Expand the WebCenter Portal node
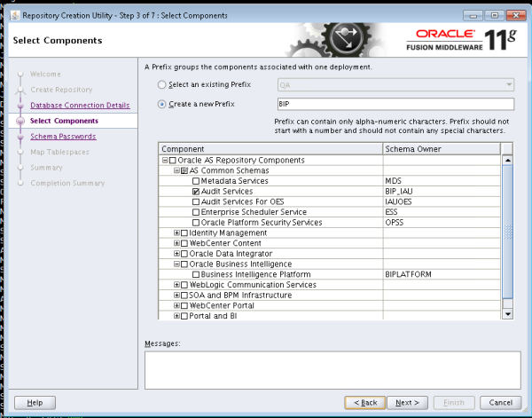The image size is (532, 418). coord(176,305)
